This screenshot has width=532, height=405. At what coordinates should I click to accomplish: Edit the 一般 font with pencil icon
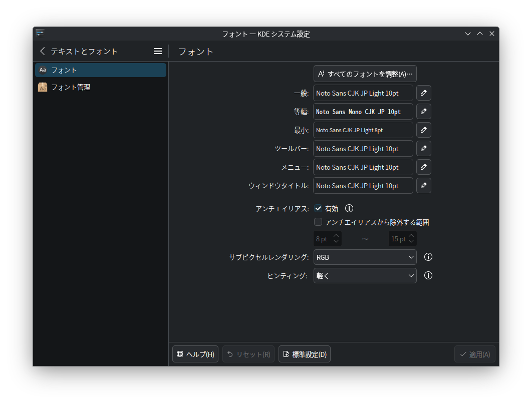(424, 93)
